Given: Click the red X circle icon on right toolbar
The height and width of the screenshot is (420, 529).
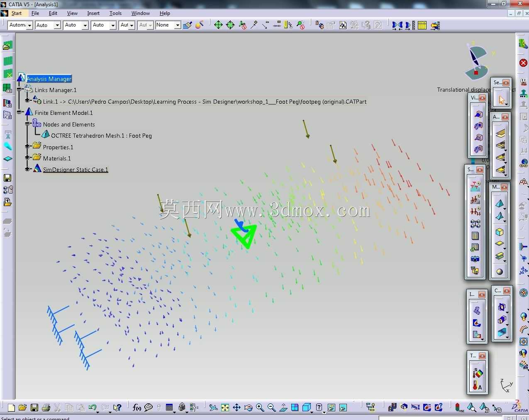Looking at the screenshot, I should click(523, 63).
